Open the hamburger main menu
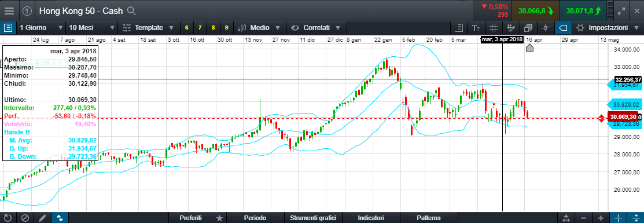The image size is (644, 223). coord(9,11)
